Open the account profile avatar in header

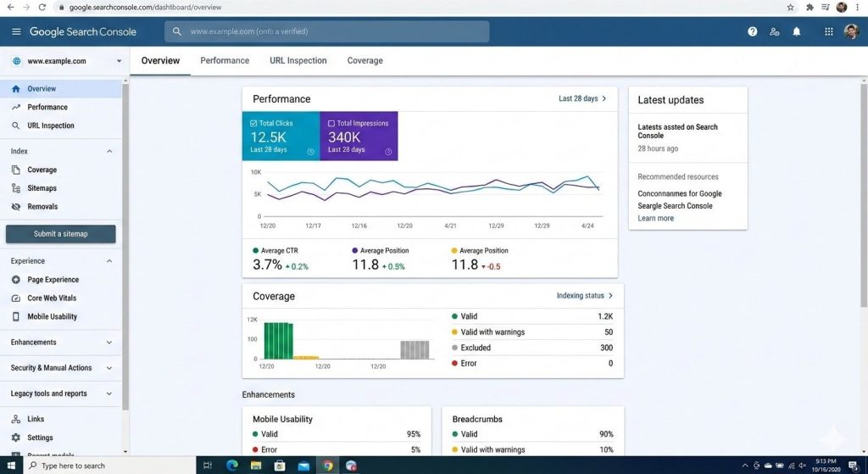851,31
